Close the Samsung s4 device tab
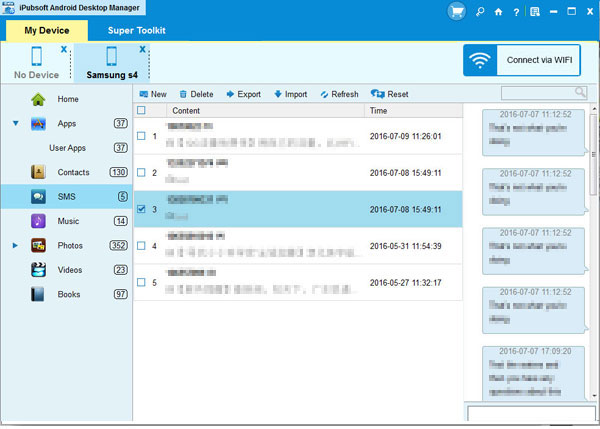 point(142,49)
